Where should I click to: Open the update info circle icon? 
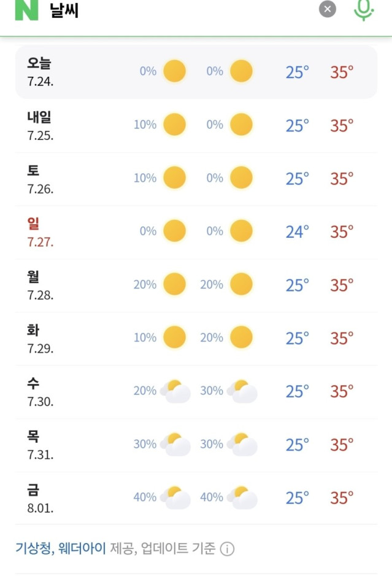[227, 549]
